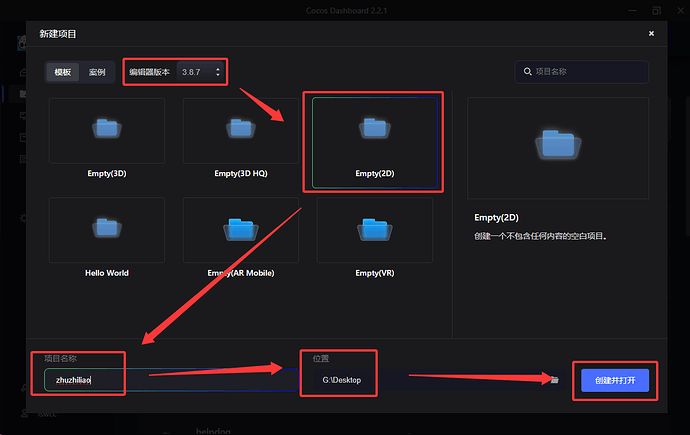This screenshot has height=435, width=690.
Task: Click the 创建并打开 create button
Action: click(x=615, y=380)
